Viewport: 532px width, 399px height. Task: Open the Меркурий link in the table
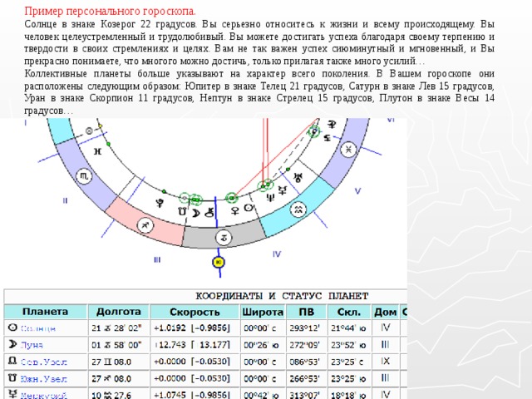tap(44, 396)
